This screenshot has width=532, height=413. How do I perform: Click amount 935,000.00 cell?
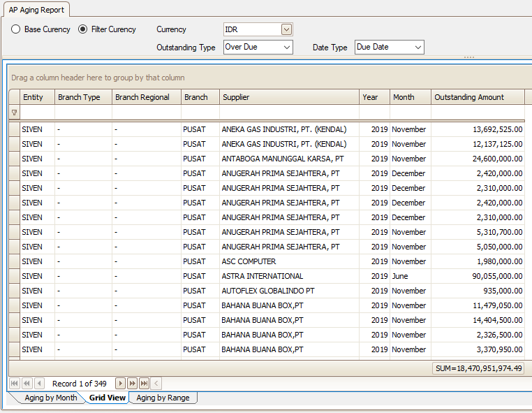click(478, 291)
